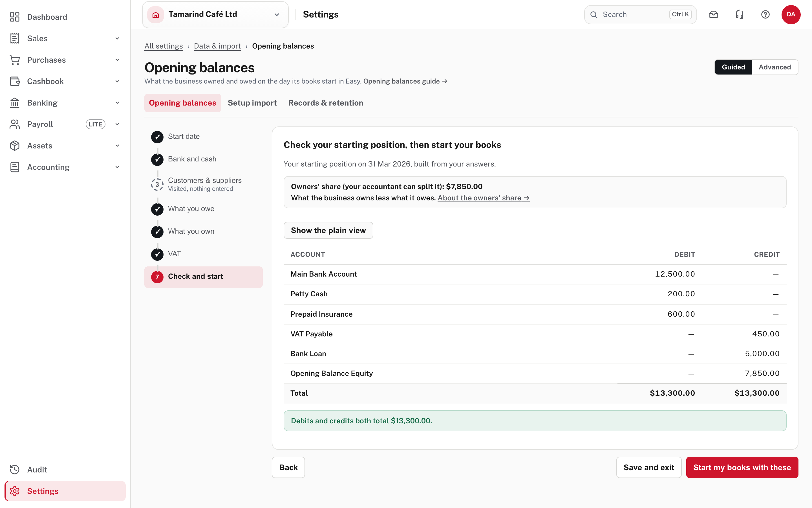
Task: Select the Records & retention tab
Action: pos(325,103)
